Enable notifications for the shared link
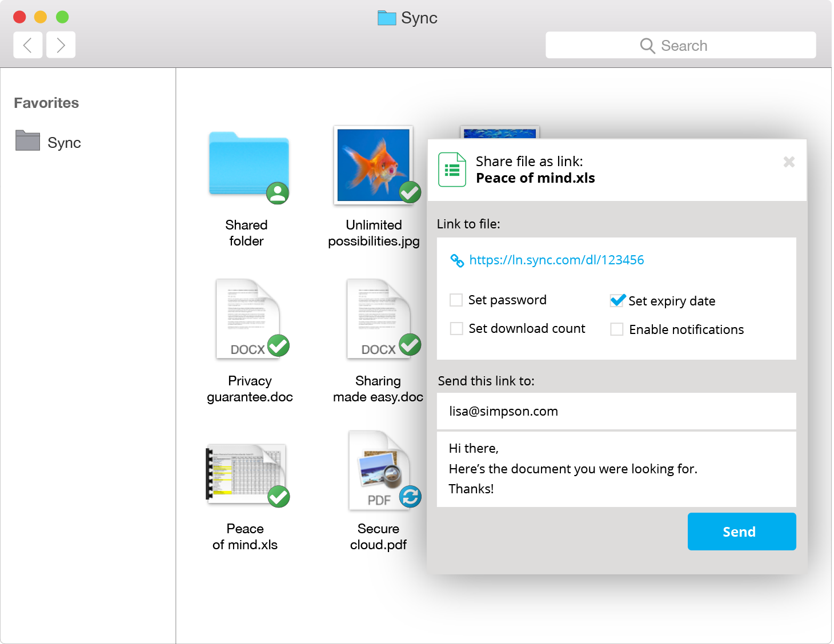 (x=617, y=329)
